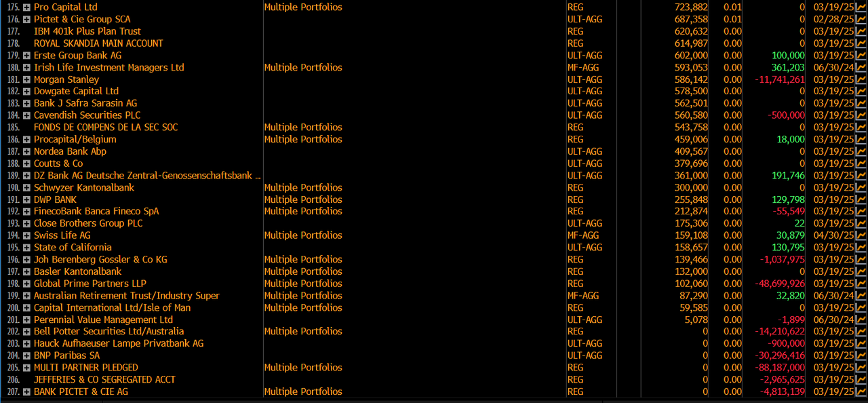Screen dimensions: 868x403
Task: Open the chart icon for Swiss Life AG
Action: click(861, 236)
